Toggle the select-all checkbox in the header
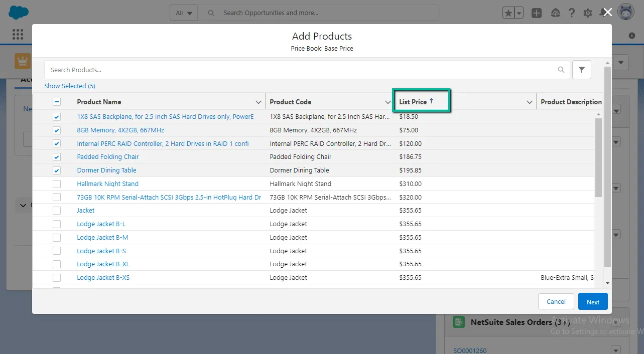 click(x=57, y=102)
